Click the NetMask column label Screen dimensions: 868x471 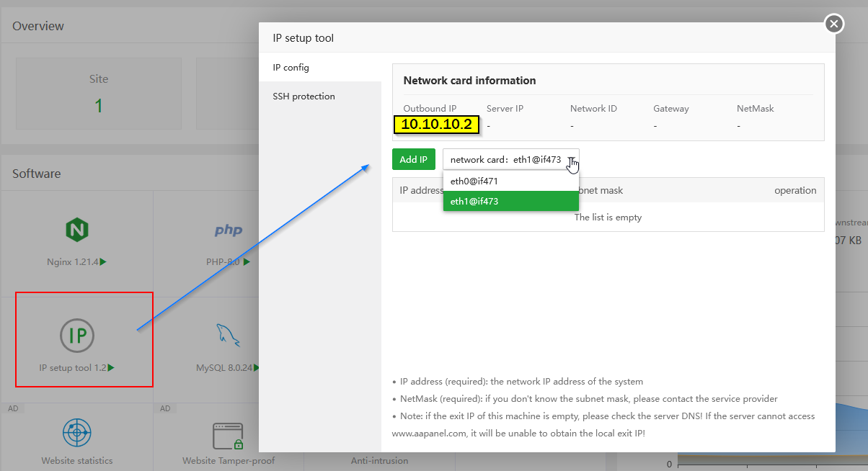[x=756, y=109]
